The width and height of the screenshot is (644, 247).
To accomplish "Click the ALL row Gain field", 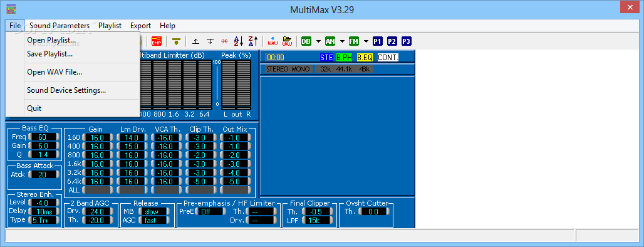I will [97, 190].
